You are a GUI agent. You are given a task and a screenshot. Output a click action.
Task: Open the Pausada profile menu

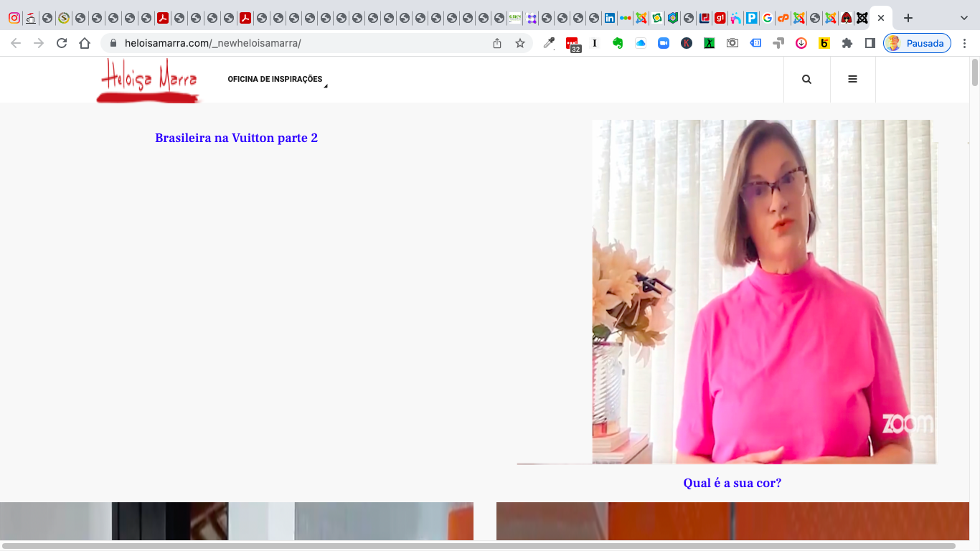click(917, 43)
